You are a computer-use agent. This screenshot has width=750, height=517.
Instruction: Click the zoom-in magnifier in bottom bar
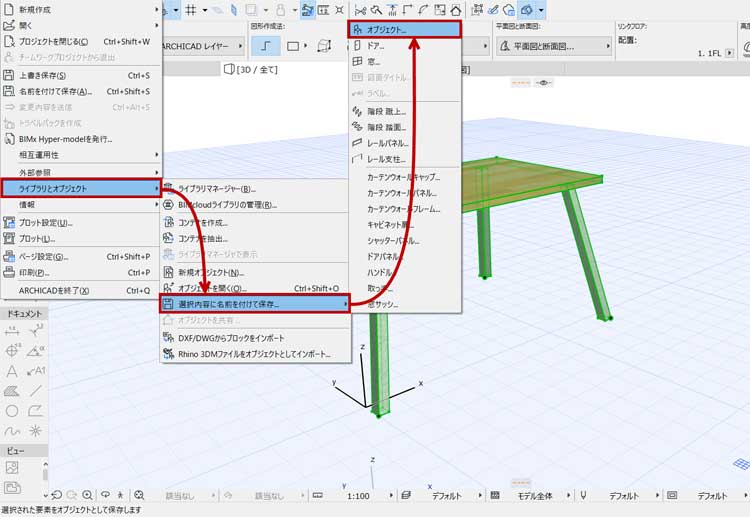coord(88,495)
